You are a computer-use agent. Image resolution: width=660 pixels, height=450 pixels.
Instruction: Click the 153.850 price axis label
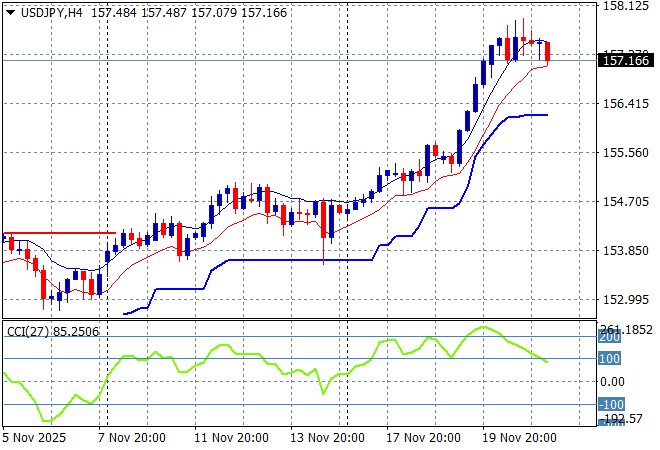[626, 250]
